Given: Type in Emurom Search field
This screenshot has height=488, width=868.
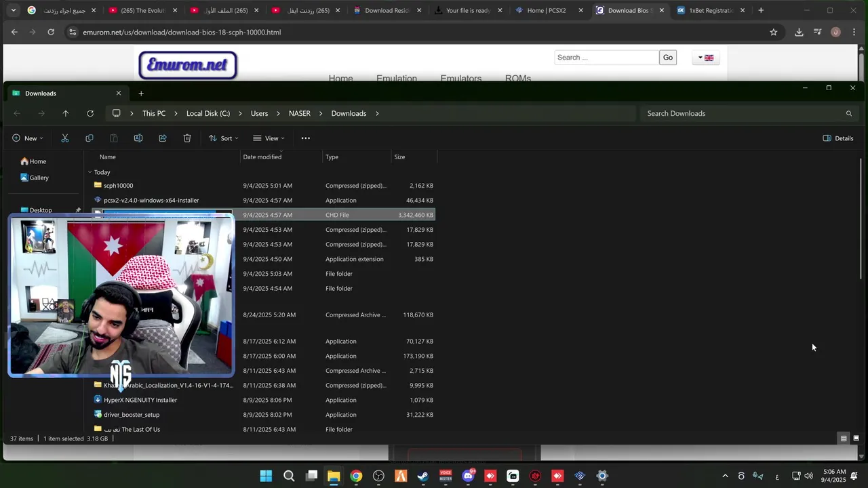Looking at the screenshot, I should tap(606, 58).
